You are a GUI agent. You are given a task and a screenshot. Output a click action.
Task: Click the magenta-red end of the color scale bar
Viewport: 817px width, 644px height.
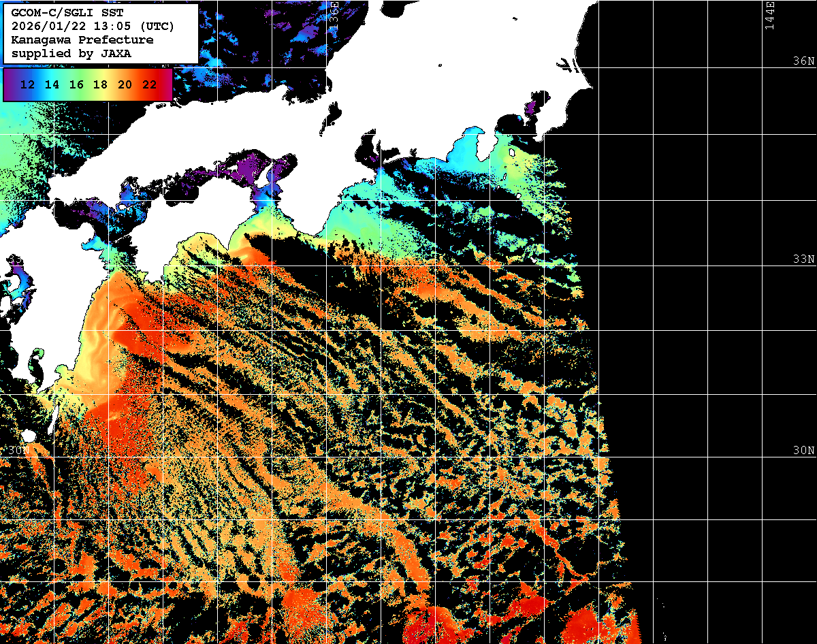pos(167,85)
